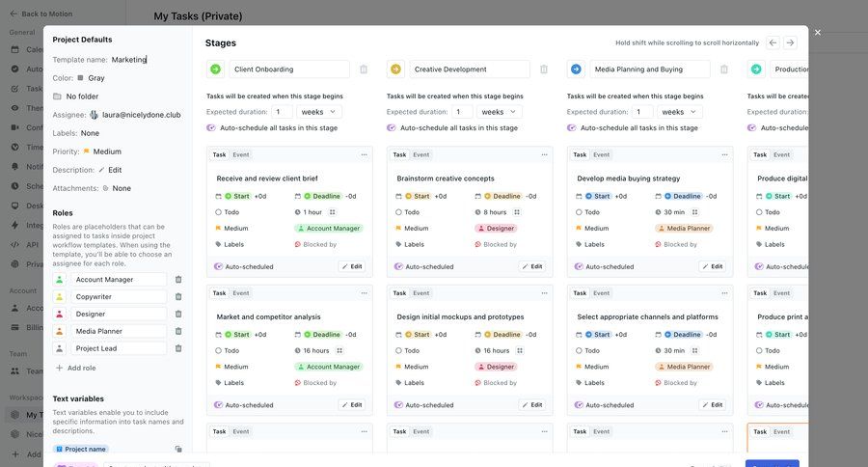868x467 pixels.
Task: Open duration unit dropdown for Media Planning and Buying
Action: pos(679,112)
